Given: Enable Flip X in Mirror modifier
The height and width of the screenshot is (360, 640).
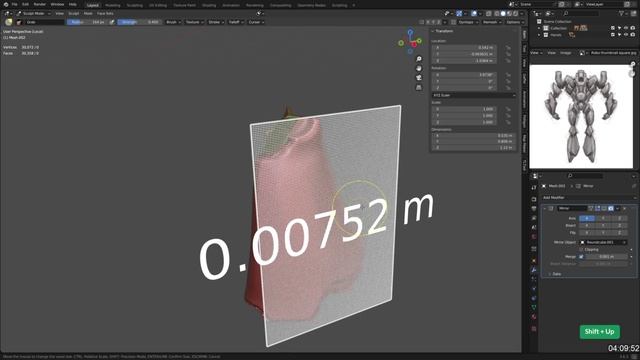Looking at the screenshot, I should coord(587,233).
